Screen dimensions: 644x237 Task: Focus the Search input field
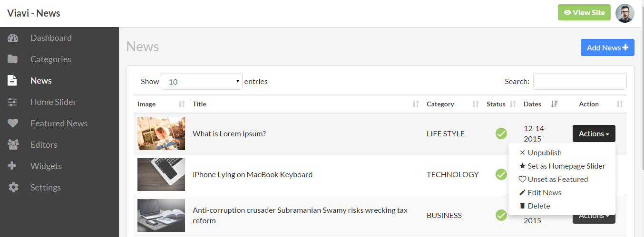(x=579, y=82)
